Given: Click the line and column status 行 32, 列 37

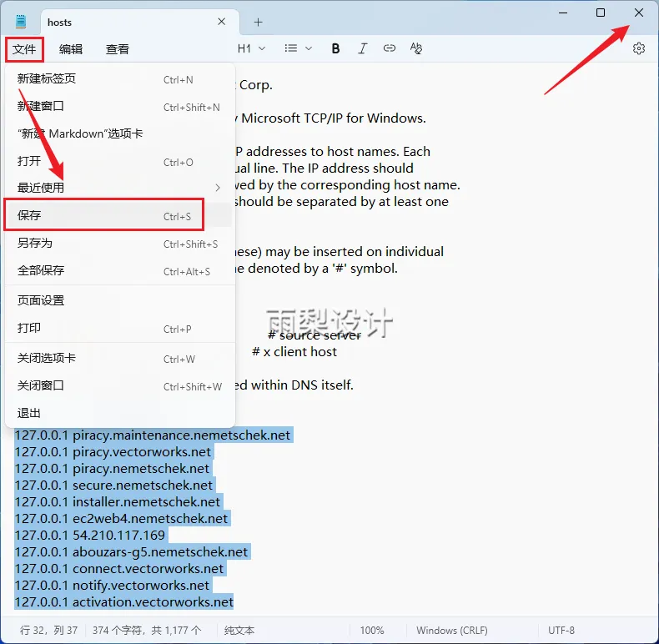Looking at the screenshot, I should click(48, 630).
